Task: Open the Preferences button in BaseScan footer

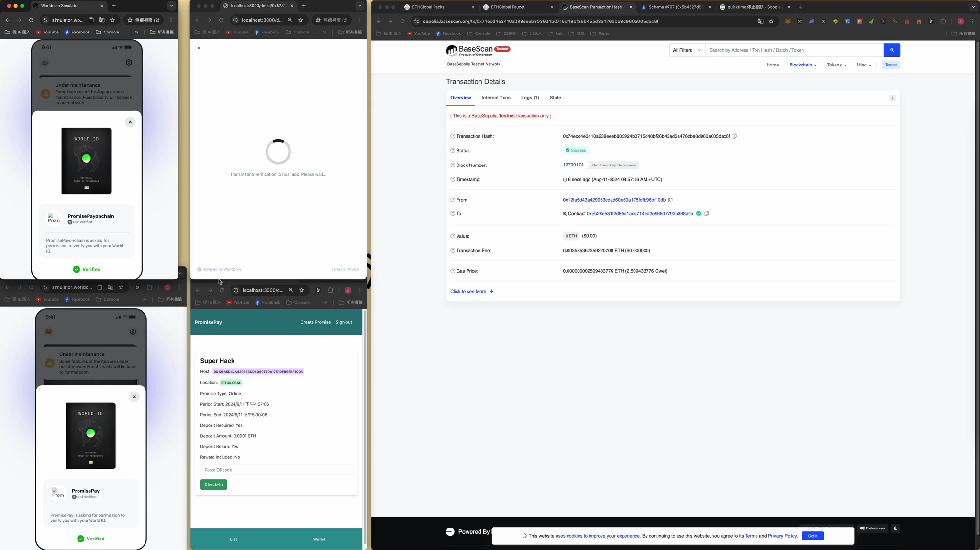Action: [872, 528]
